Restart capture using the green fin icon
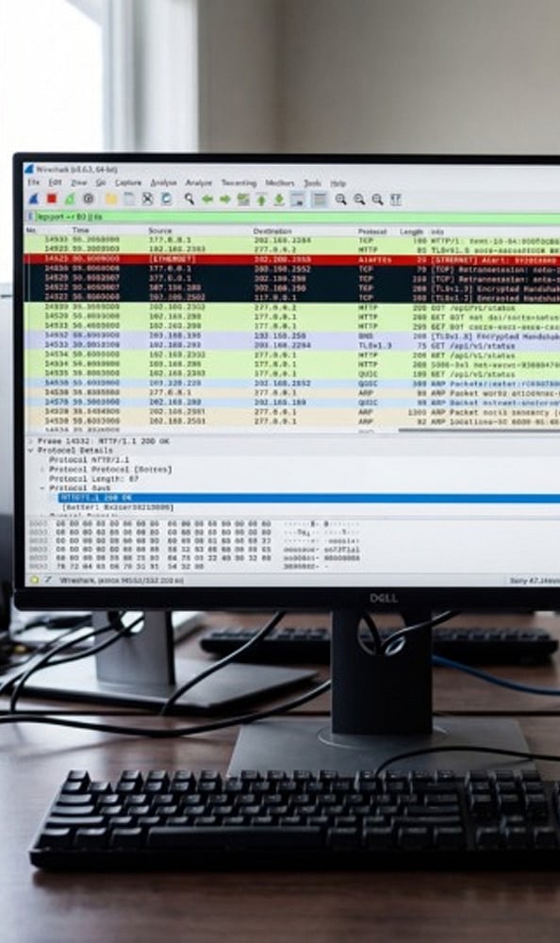This screenshot has width=560, height=943. coord(70,199)
